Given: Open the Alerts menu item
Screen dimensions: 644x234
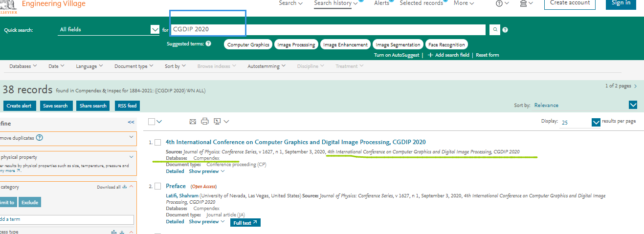Looking at the screenshot, I should click(x=381, y=3).
